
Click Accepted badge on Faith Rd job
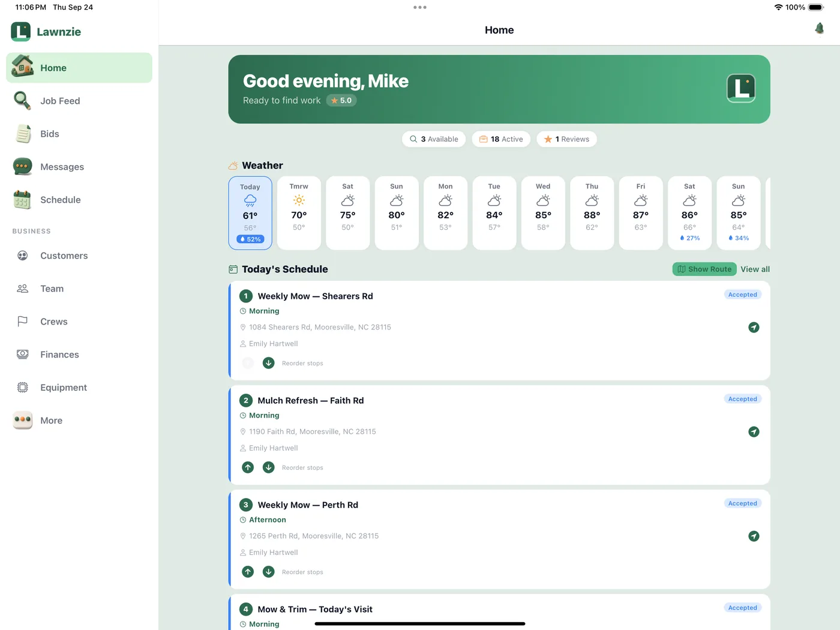[x=743, y=399]
